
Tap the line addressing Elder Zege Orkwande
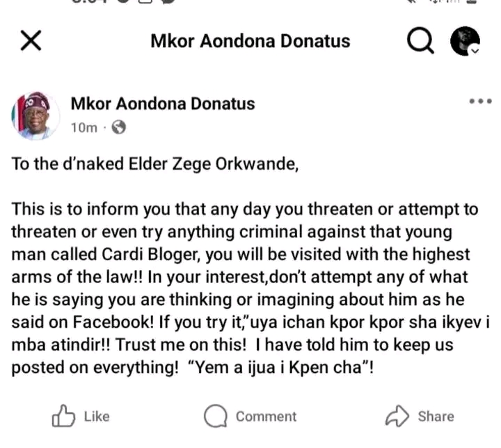click(154, 166)
